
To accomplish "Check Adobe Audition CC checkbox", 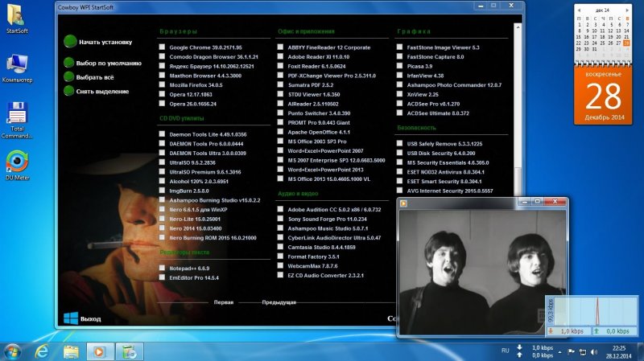I will coord(280,209).
